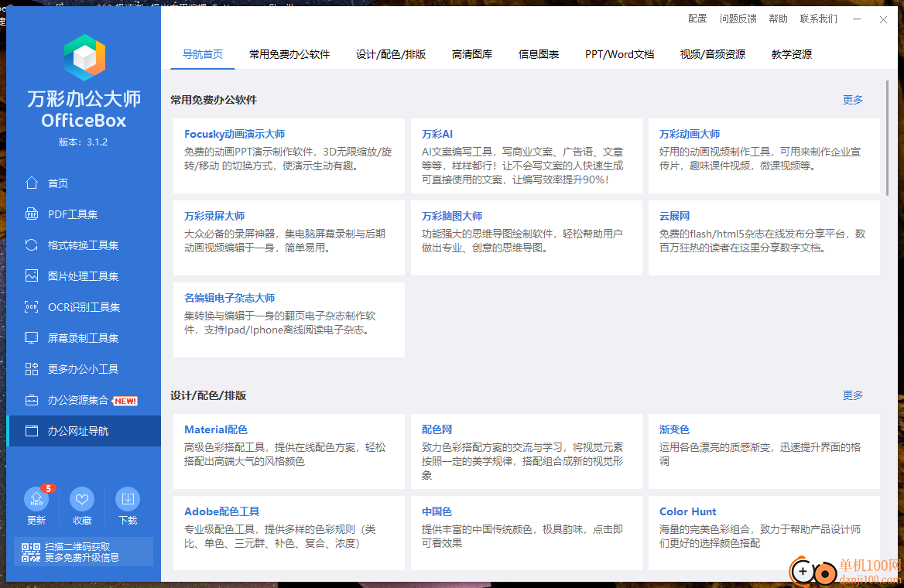Click the QR code icon
904x588 pixels.
[31, 552]
